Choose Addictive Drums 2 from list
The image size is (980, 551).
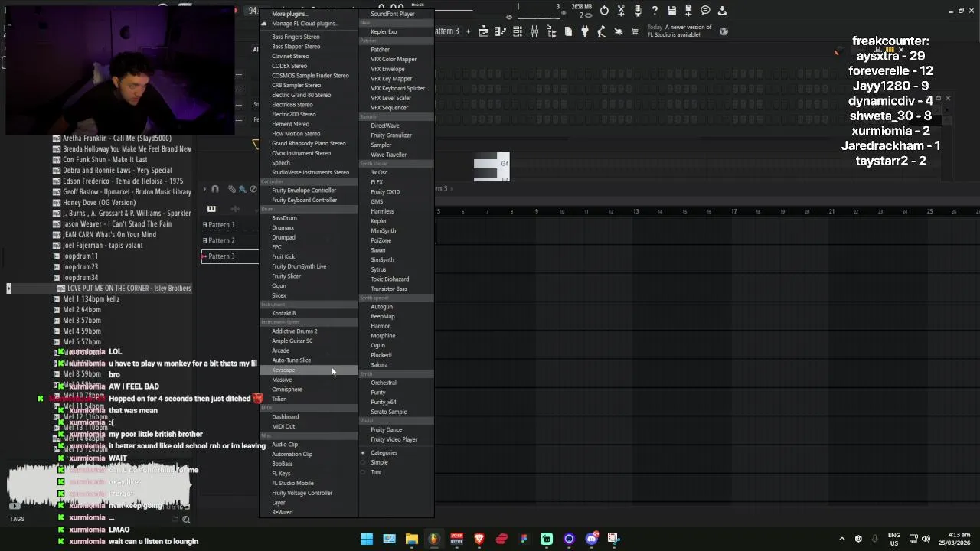[295, 331]
